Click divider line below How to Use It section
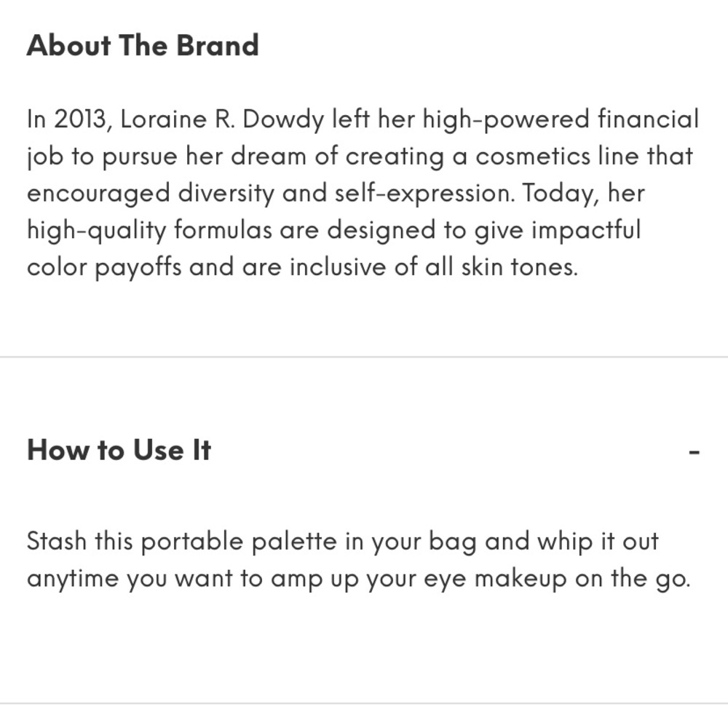The image size is (728, 728). click(364, 704)
